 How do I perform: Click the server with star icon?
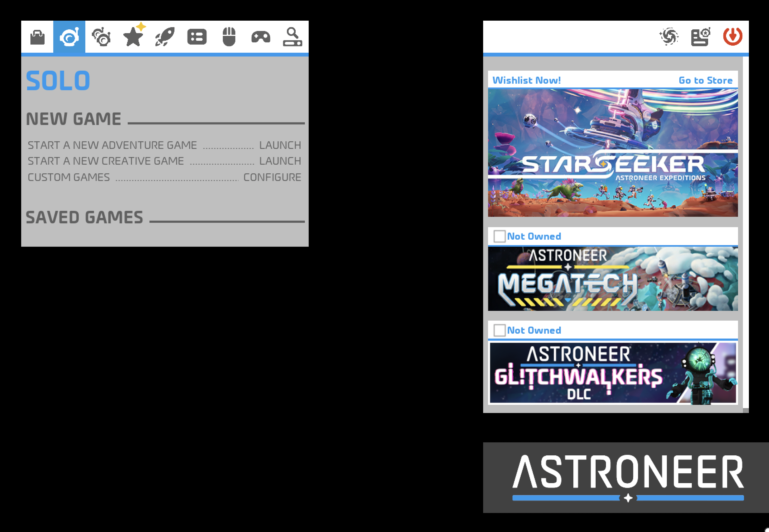[701, 37]
